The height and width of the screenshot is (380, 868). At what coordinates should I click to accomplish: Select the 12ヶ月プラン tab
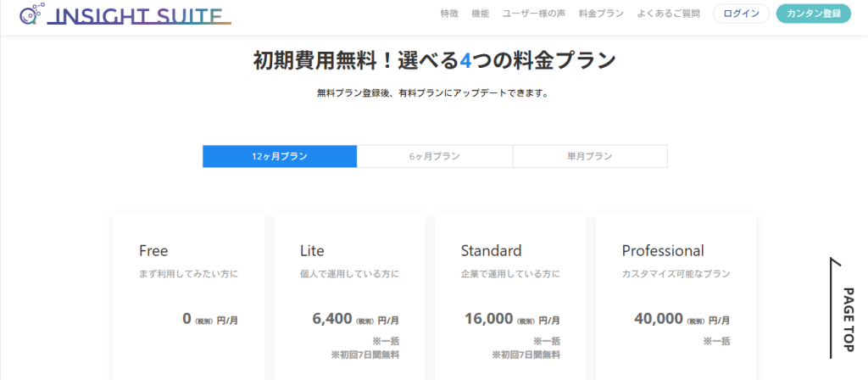point(280,156)
